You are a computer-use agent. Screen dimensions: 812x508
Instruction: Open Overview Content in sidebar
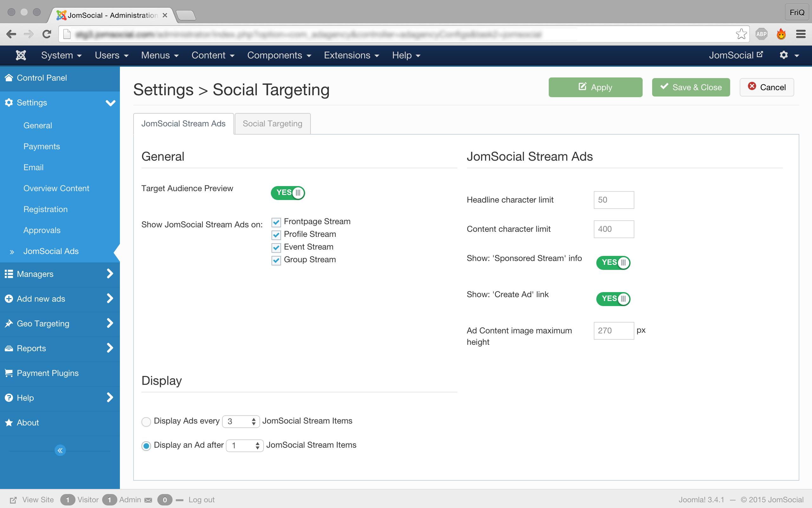tap(56, 188)
